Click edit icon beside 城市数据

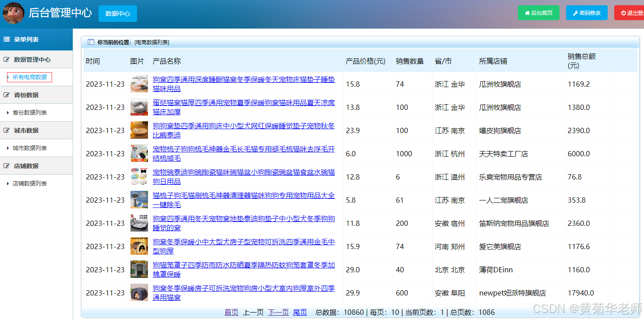pos(7,130)
